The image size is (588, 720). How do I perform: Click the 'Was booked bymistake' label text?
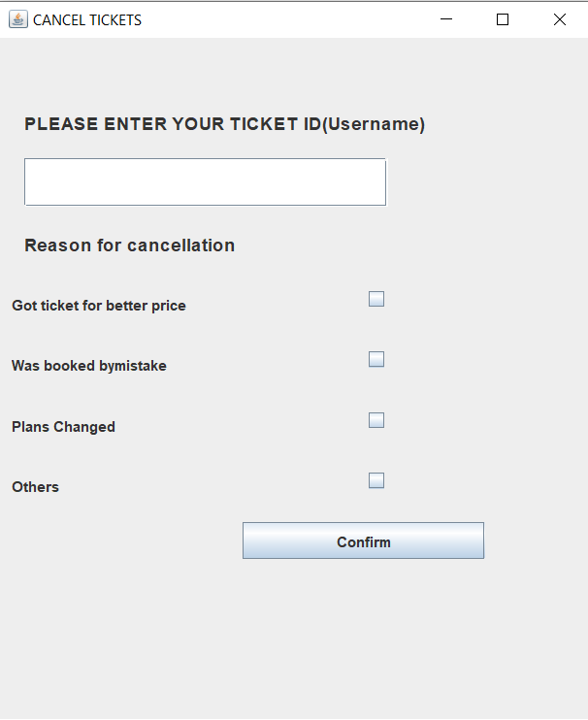(x=88, y=366)
